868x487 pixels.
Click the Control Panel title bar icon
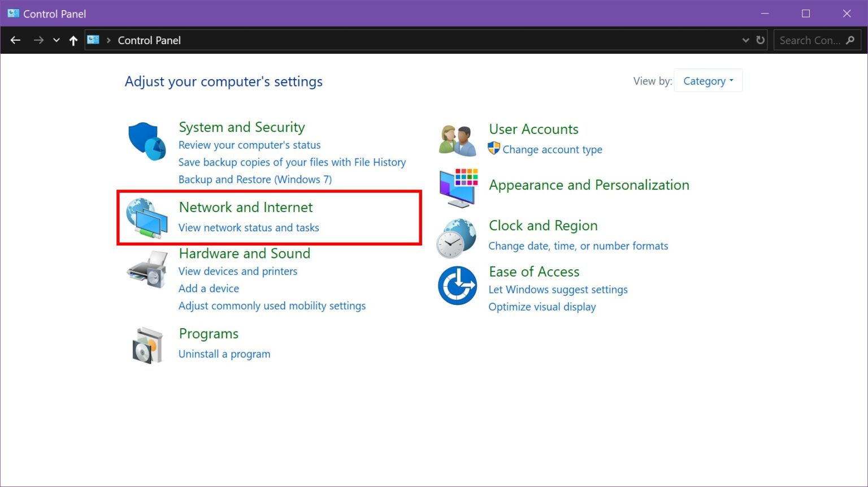[13, 13]
